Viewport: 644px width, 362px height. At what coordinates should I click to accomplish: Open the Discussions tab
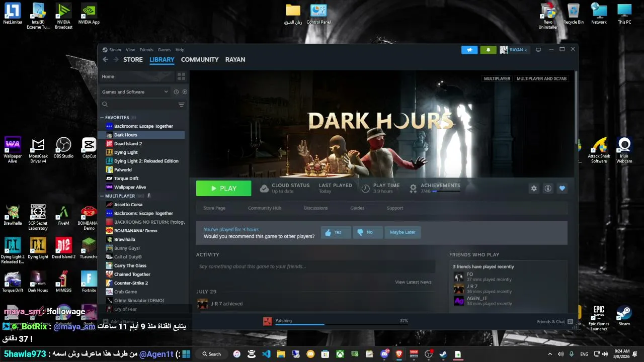click(316, 208)
